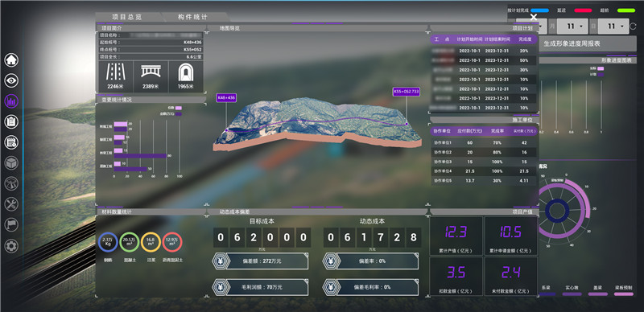The image size is (644, 312).
Task: Click the K48+436 map marker
Action: [226, 98]
